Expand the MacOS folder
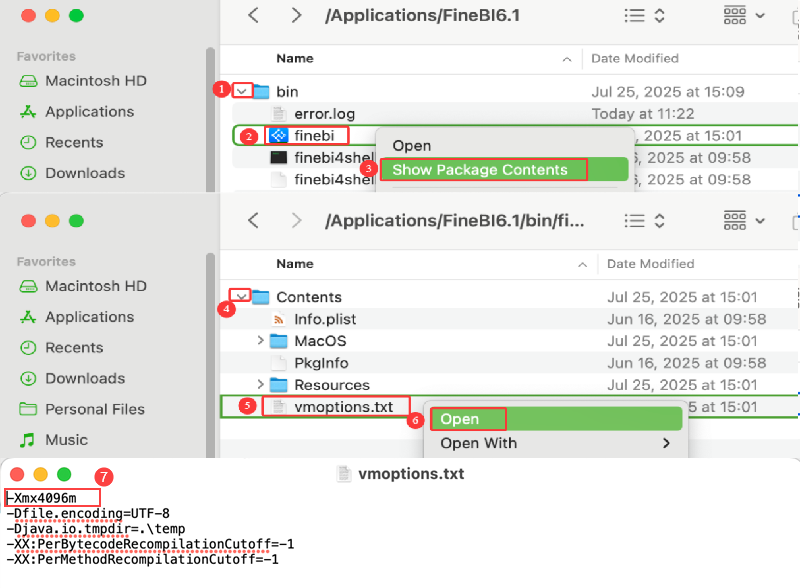 pos(260,341)
